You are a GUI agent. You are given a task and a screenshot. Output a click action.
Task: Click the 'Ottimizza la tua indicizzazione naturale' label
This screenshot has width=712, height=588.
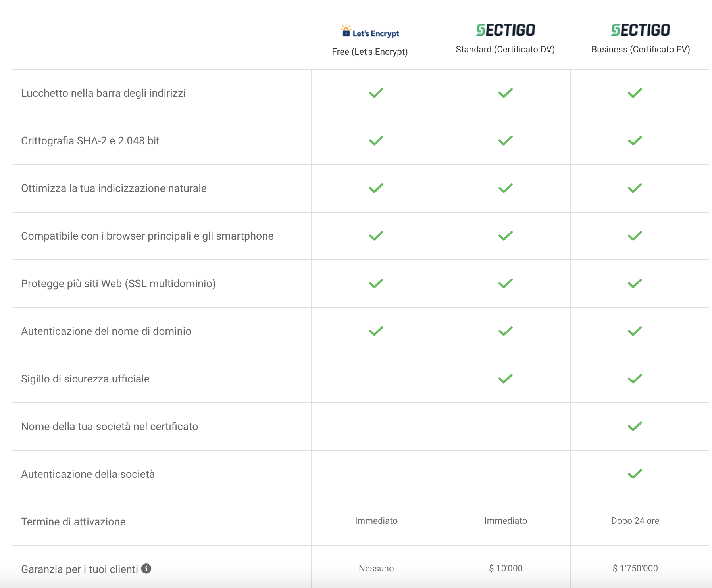[x=114, y=188]
